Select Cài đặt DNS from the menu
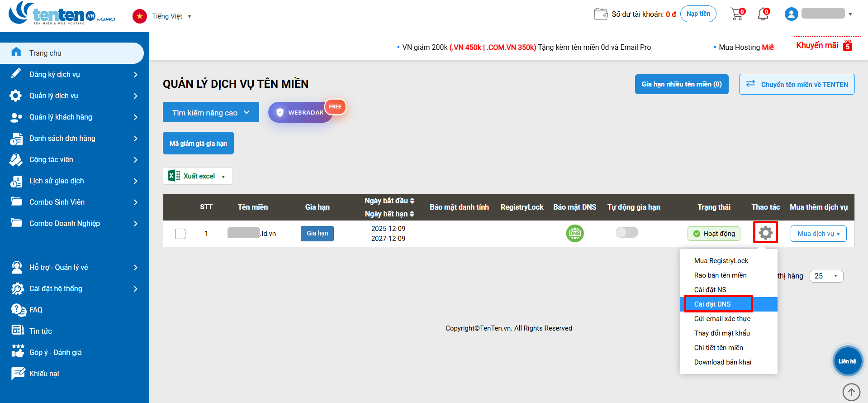Screen dimensions: 868x403 712,304
